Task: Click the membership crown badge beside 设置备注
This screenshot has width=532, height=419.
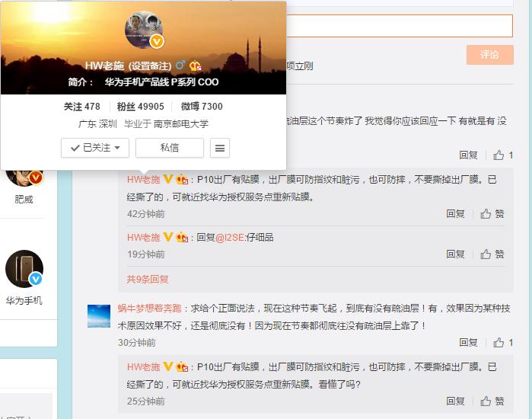Action: click(x=195, y=66)
